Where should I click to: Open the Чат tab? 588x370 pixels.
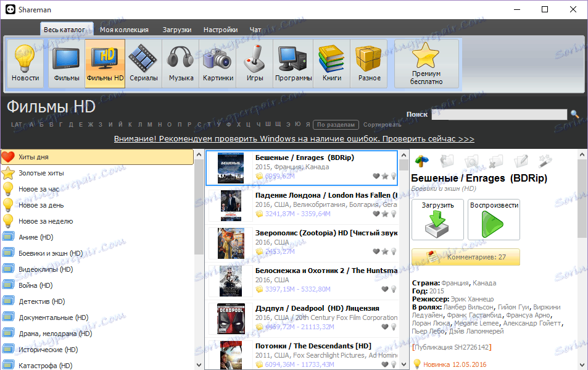(x=255, y=30)
